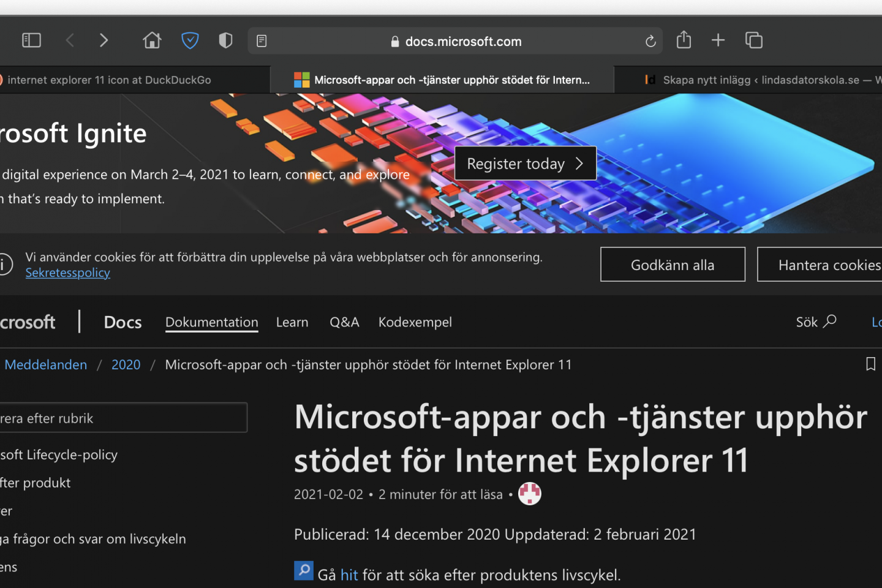Screen dimensions: 882x588
Task: Click the 2021-02-02 date text
Action: [328, 494]
